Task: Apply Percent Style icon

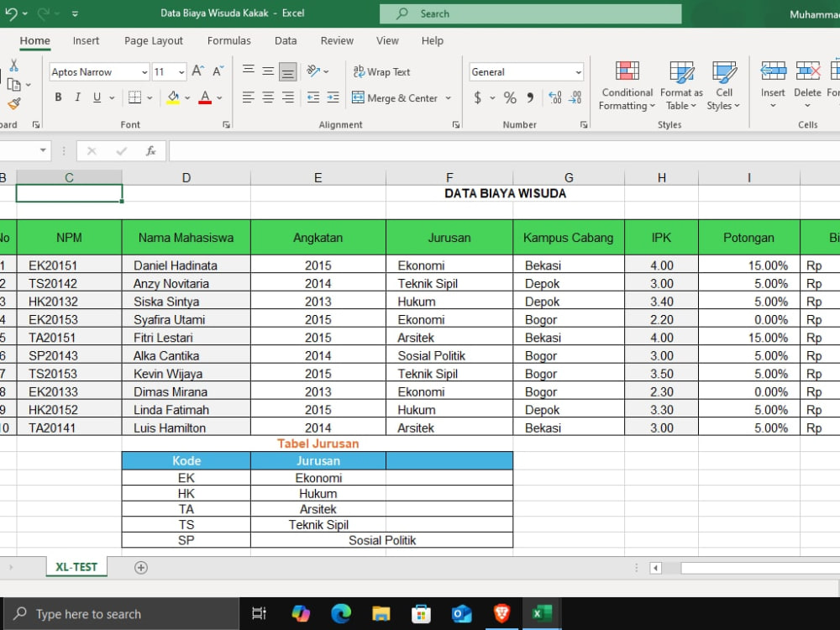Action: pos(510,97)
